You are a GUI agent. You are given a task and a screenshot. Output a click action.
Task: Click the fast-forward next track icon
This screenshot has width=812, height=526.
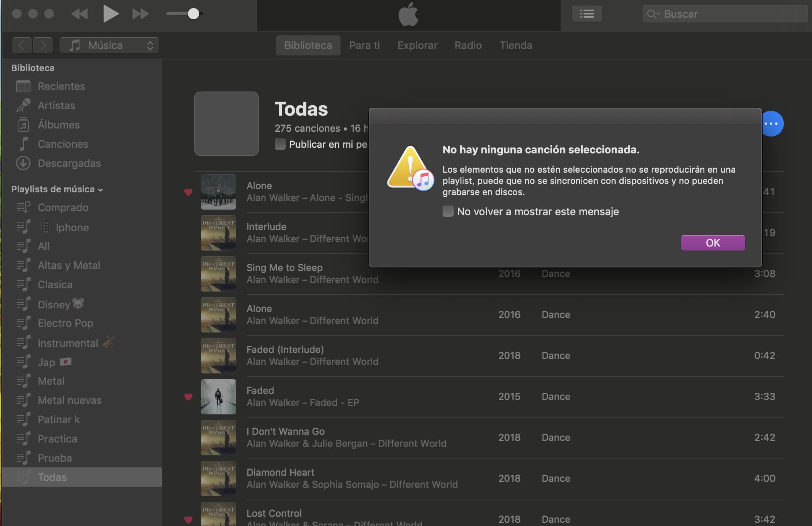tap(140, 14)
